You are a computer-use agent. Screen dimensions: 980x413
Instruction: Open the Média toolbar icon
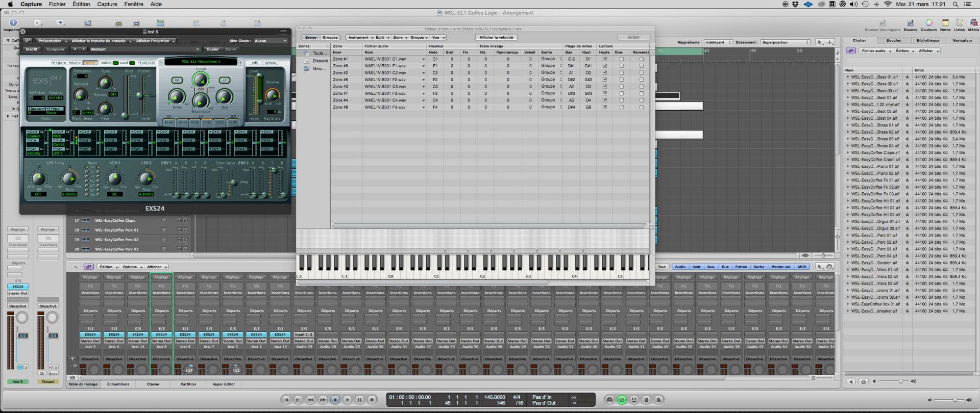pyautogui.click(x=973, y=23)
